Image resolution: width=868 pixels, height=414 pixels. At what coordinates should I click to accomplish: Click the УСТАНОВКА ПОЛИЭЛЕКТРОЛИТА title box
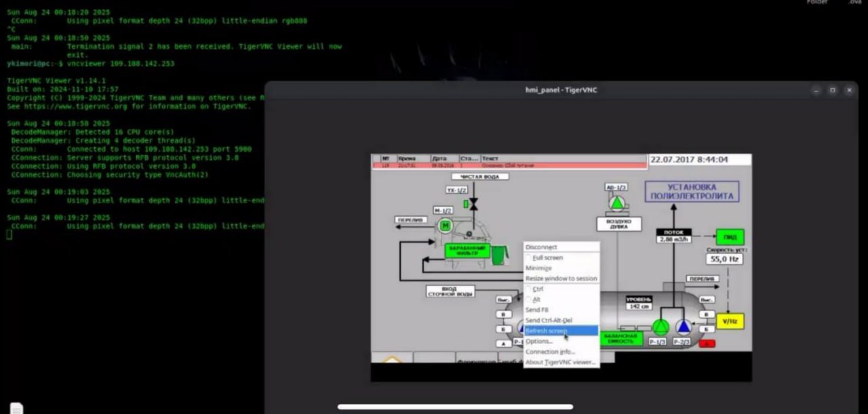pos(692,191)
